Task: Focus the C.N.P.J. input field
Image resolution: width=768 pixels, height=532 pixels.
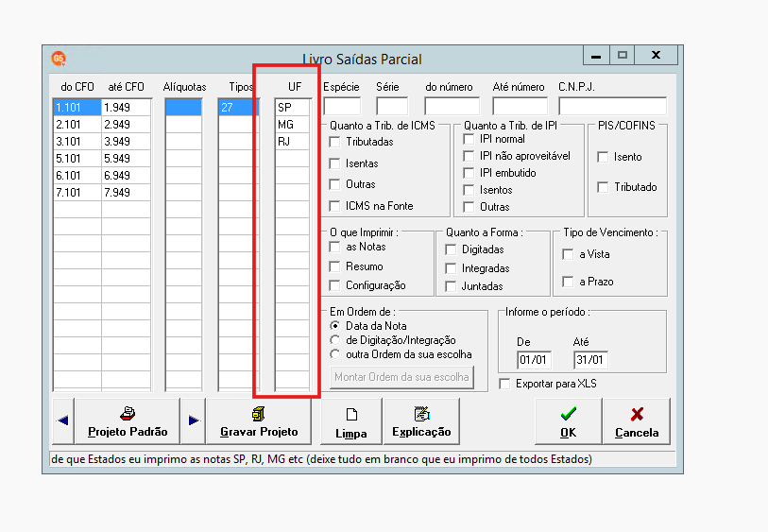Action: (613, 106)
